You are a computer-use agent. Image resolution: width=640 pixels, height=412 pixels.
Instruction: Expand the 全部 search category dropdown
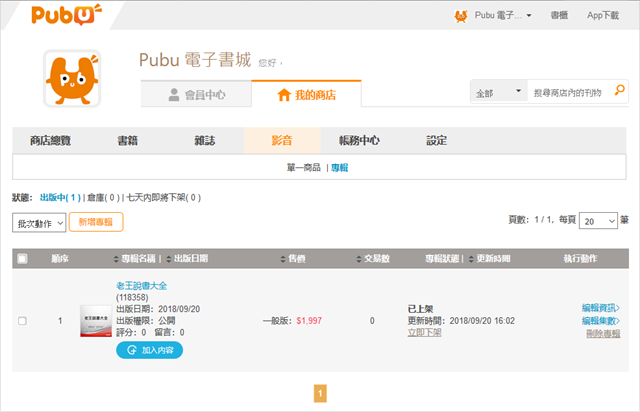click(x=498, y=92)
